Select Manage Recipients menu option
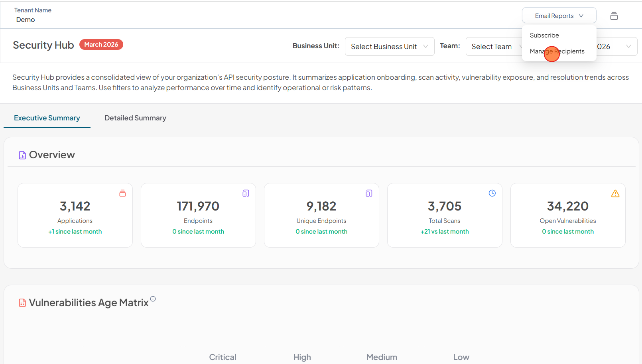This screenshot has height=364, width=642. coord(557,51)
